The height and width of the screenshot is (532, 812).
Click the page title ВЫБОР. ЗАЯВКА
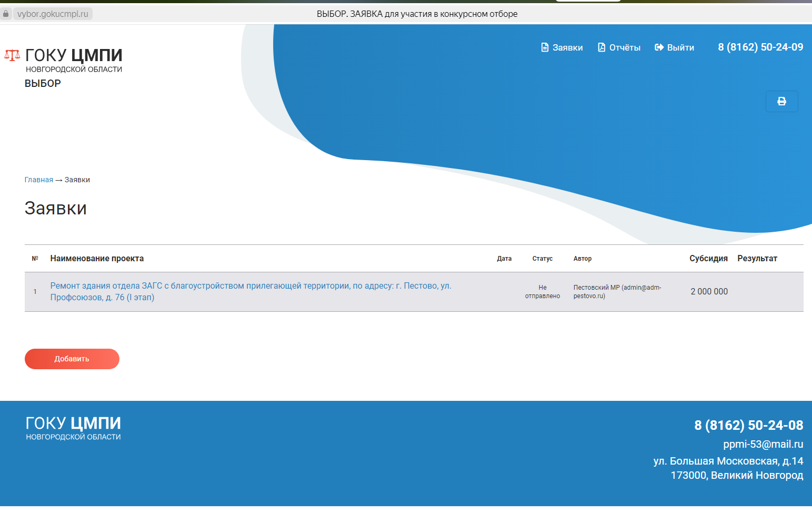pyautogui.click(x=417, y=14)
